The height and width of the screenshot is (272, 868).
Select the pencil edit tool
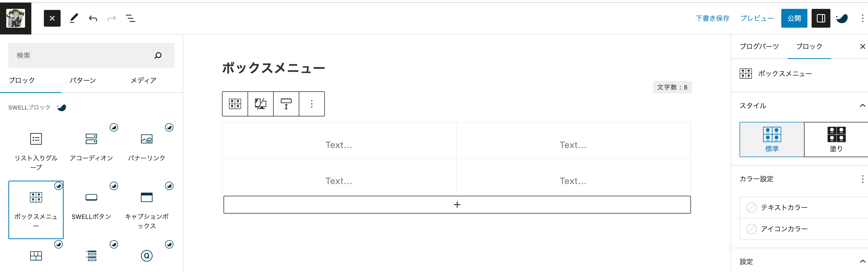pyautogui.click(x=74, y=18)
